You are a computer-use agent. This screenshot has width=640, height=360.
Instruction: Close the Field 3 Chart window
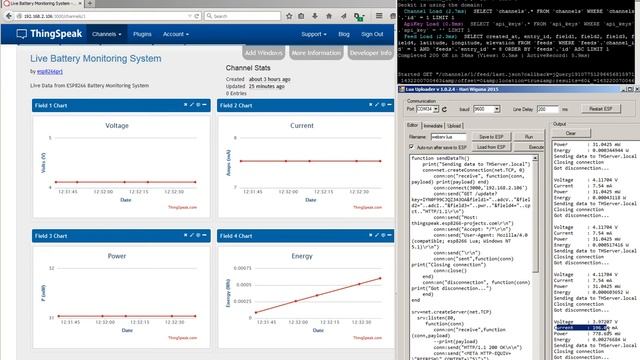185,235
